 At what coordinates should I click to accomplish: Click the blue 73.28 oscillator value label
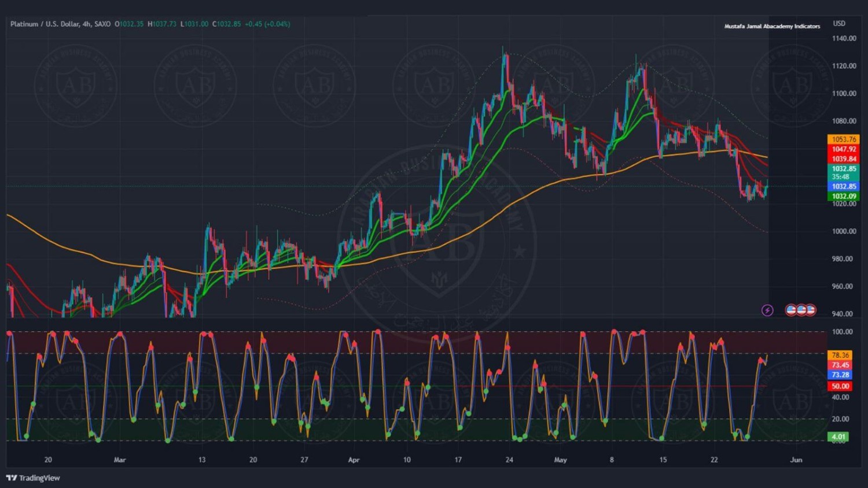point(840,375)
